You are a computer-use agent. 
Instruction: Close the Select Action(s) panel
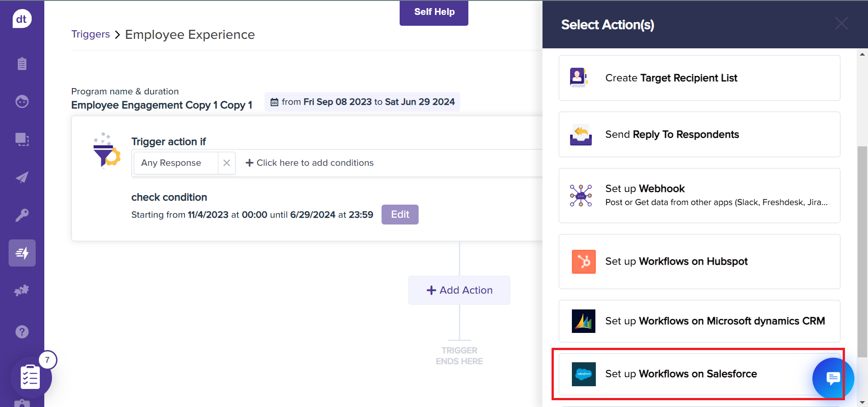click(841, 24)
